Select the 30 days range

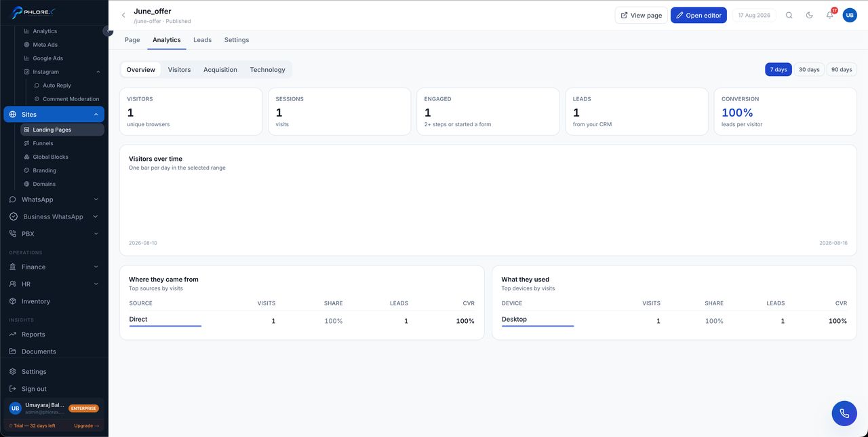coord(809,69)
